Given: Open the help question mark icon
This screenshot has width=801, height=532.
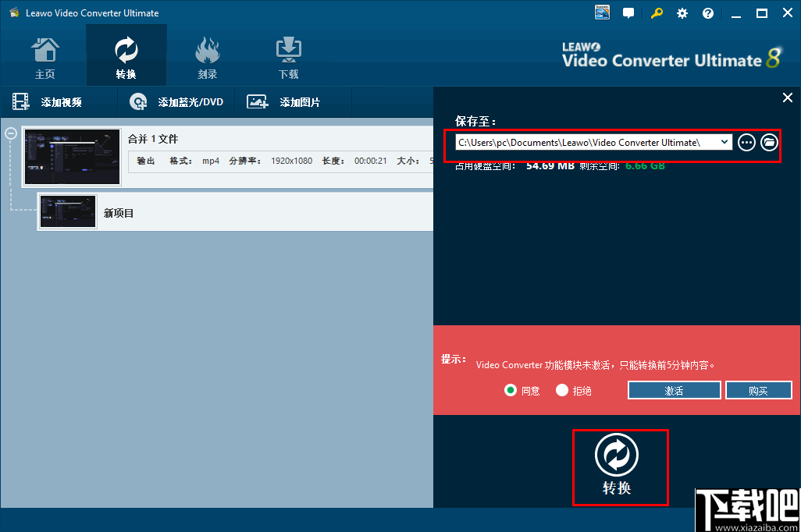Looking at the screenshot, I should [x=708, y=13].
